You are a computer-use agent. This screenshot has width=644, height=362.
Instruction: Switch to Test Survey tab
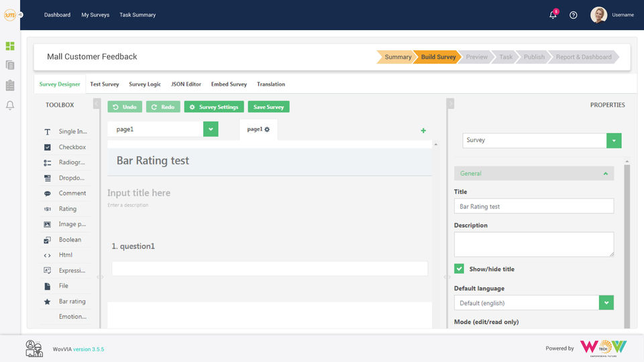[105, 84]
